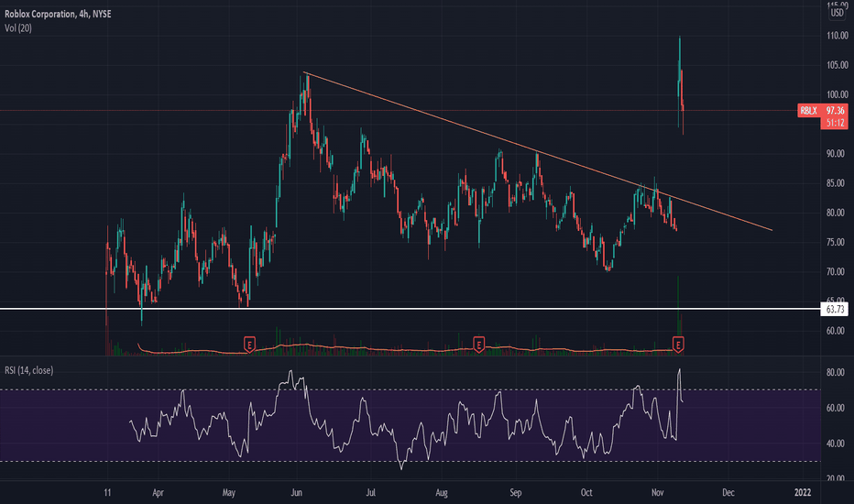The height and width of the screenshot is (504, 854).
Task: Click the Apr label on time axis
Action: (158, 493)
